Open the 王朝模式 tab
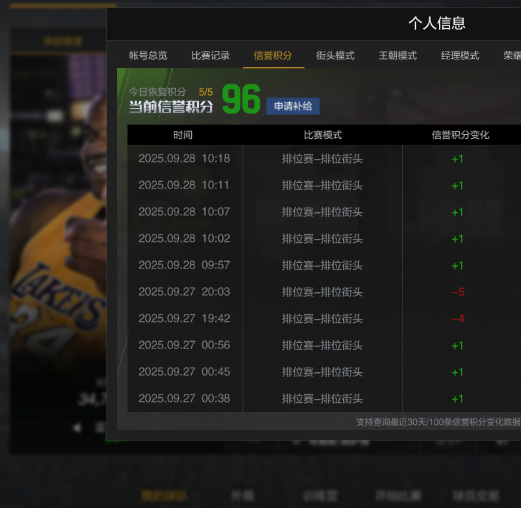Screen dimensions: 521x508 coord(398,55)
